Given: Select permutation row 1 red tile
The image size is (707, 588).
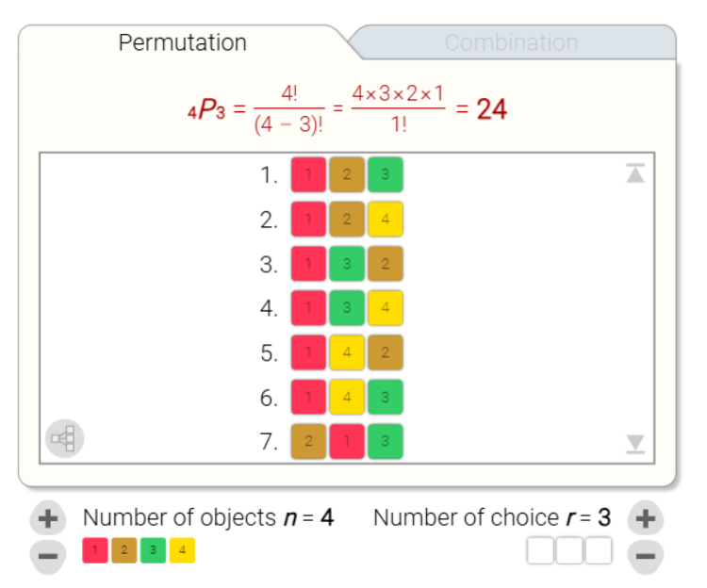Looking at the screenshot, I should pyautogui.click(x=308, y=175).
